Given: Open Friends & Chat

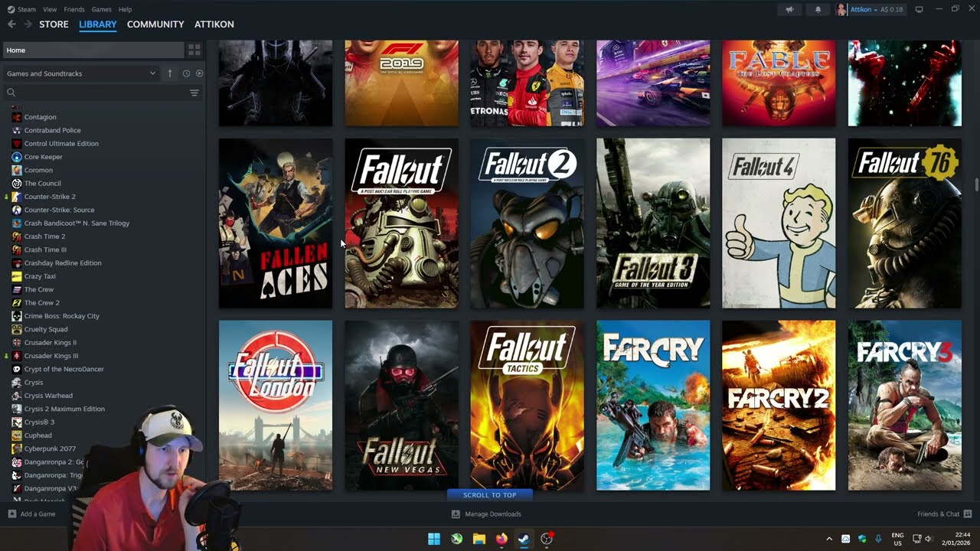Looking at the screenshot, I should [x=944, y=514].
